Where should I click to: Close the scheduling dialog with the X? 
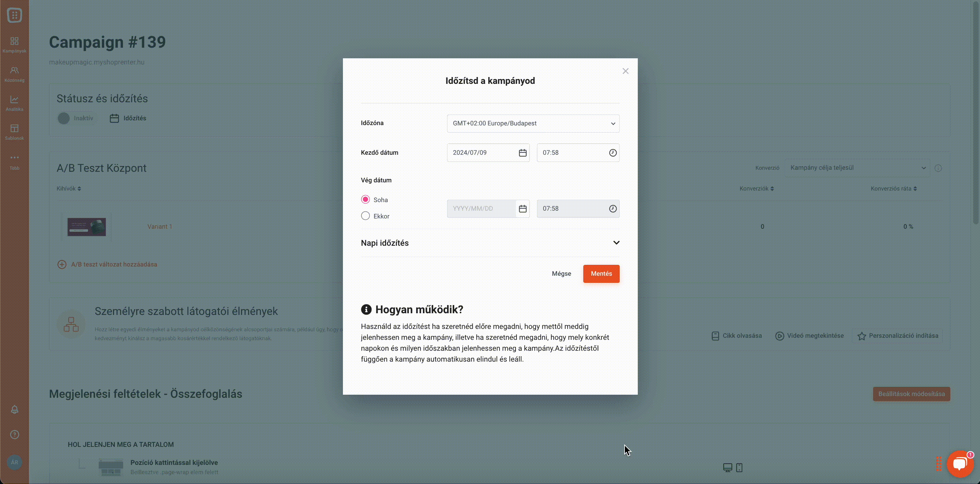coord(626,71)
